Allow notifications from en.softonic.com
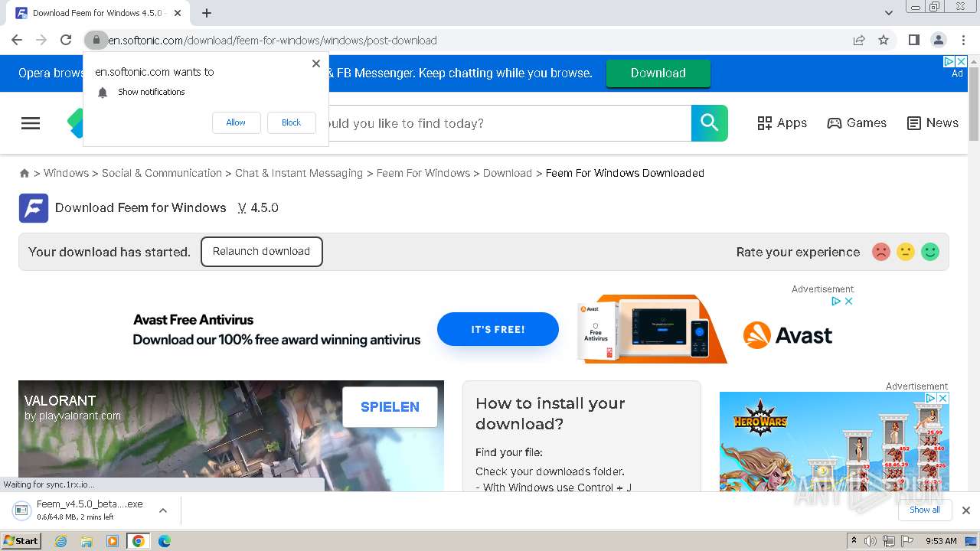Screen dimensions: 980x551 coord(236,122)
